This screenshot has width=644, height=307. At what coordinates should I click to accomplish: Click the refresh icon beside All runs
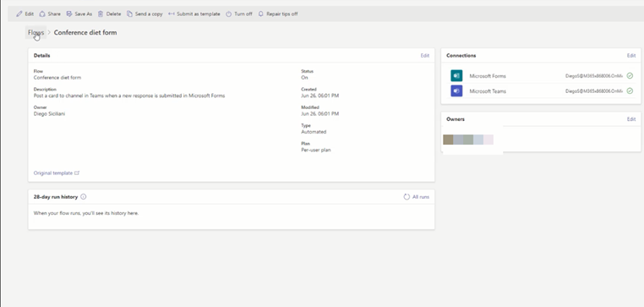click(407, 197)
